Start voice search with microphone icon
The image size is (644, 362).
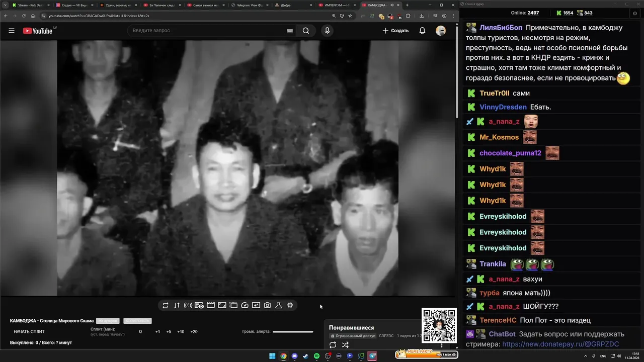tap(327, 31)
